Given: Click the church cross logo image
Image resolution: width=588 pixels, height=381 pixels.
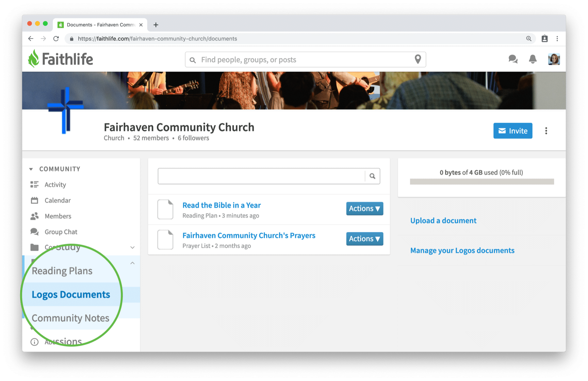Looking at the screenshot, I should (x=66, y=110).
